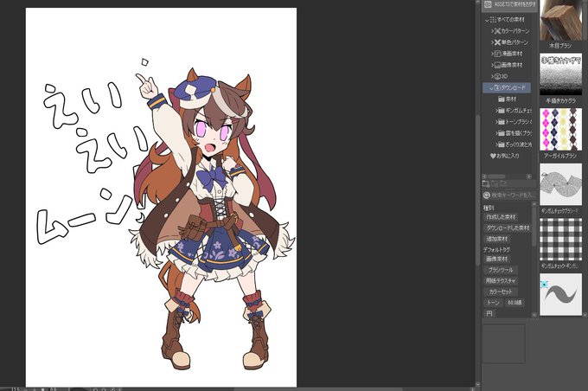Click up arrow of tag list scrollbar

coord(534,204)
